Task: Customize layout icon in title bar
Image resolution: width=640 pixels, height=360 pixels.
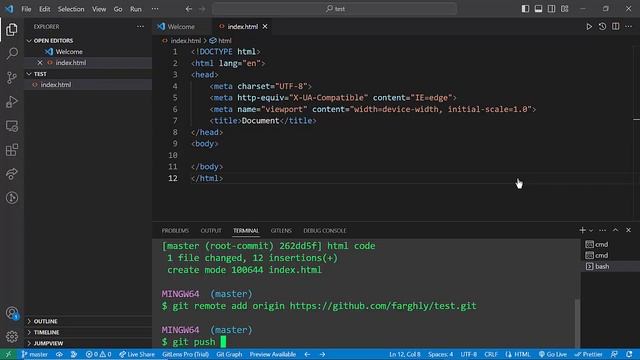Action: pos(564,9)
